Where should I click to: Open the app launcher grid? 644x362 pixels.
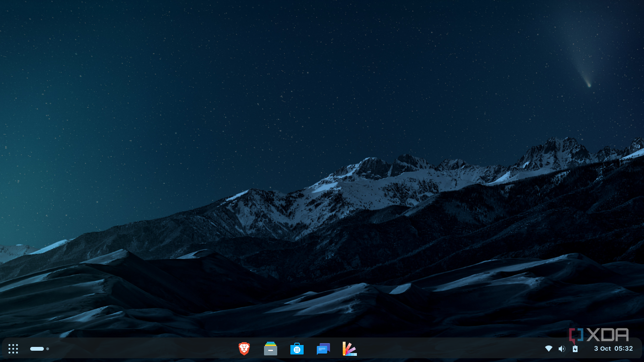[x=13, y=349]
